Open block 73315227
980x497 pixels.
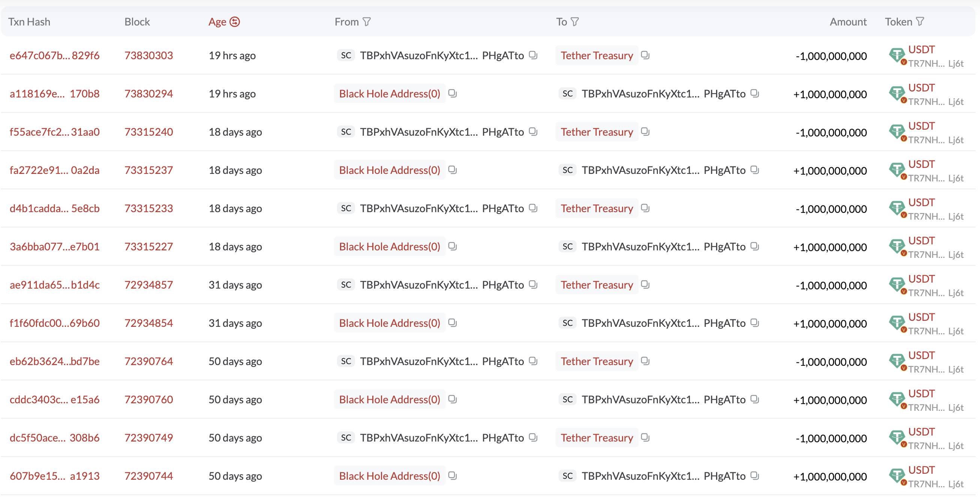(149, 246)
